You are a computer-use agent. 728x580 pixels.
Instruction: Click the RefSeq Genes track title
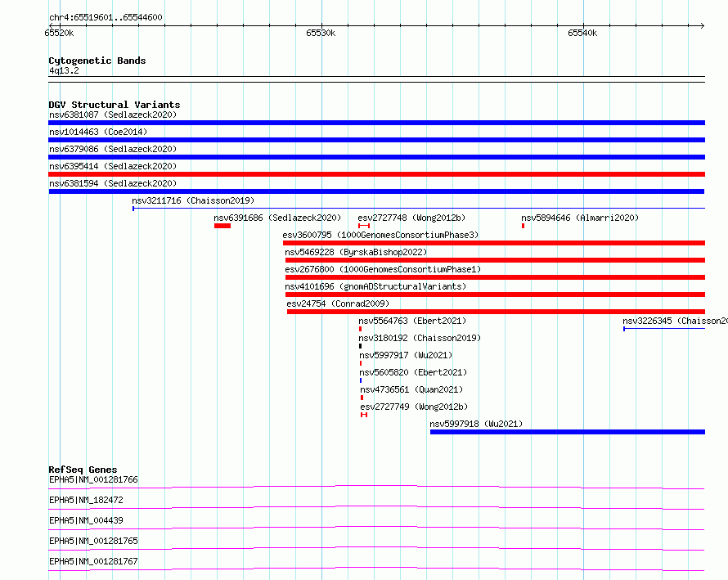[83, 470]
